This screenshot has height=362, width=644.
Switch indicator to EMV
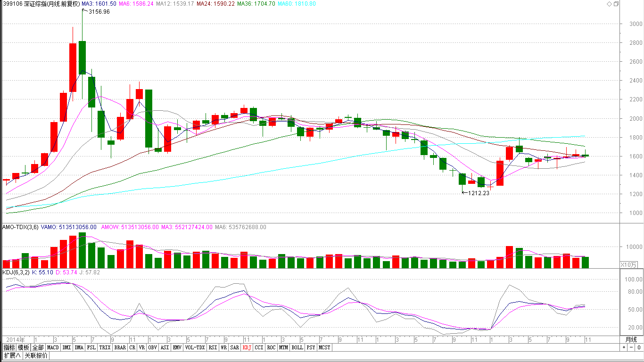tap(177, 347)
